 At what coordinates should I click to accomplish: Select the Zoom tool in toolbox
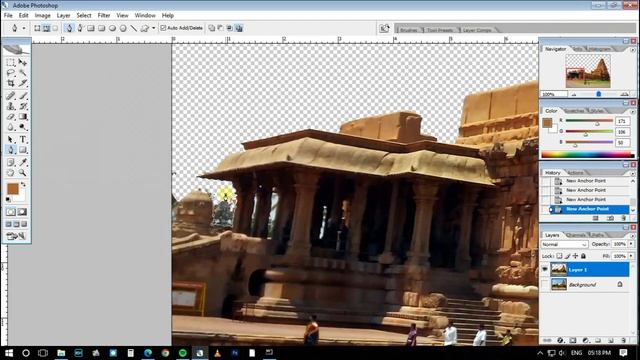pos(23,173)
